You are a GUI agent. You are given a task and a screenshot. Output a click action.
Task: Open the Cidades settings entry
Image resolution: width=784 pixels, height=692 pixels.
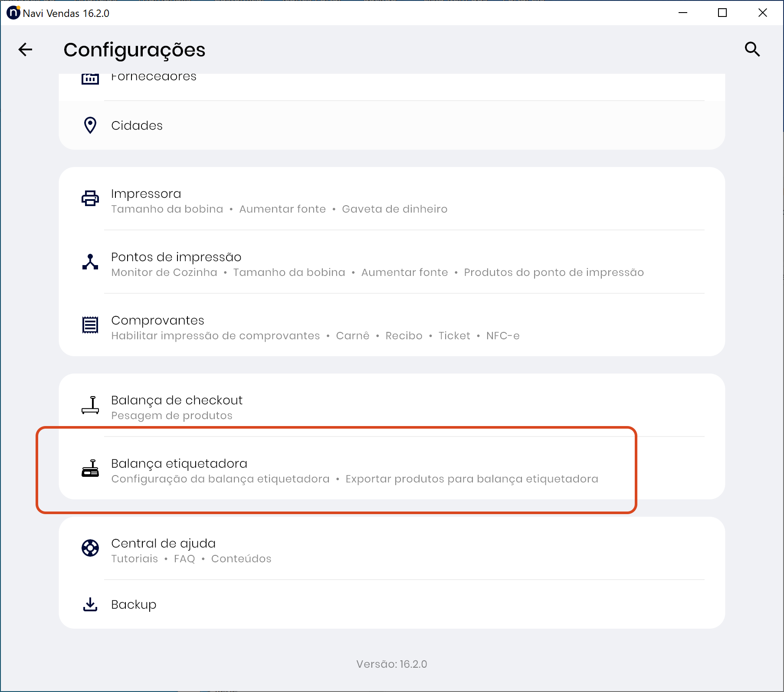click(137, 125)
